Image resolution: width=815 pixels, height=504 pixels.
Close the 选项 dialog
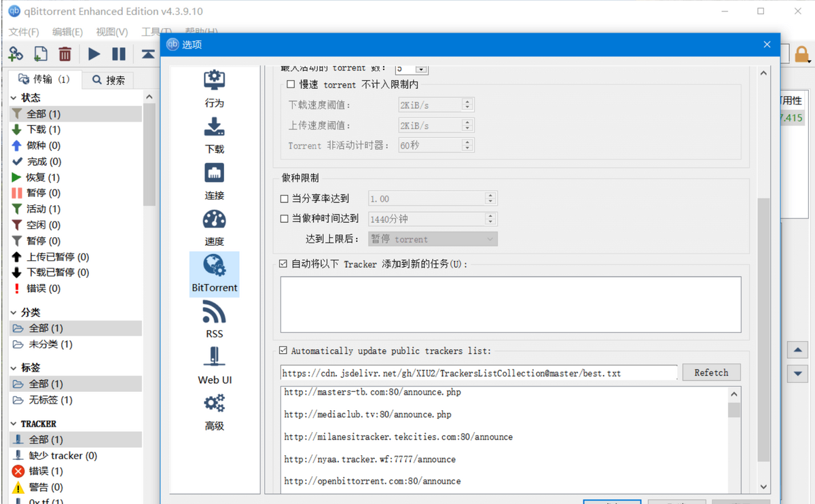[767, 44]
